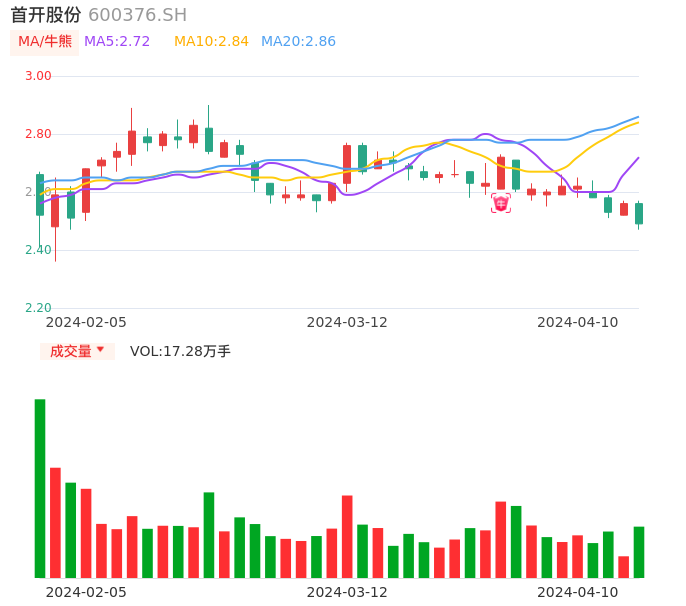Click the 600376.SH stock code
The width and height of the screenshot is (686, 606).
pos(137,15)
